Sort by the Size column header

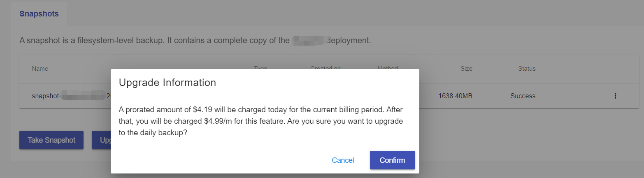(466, 69)
